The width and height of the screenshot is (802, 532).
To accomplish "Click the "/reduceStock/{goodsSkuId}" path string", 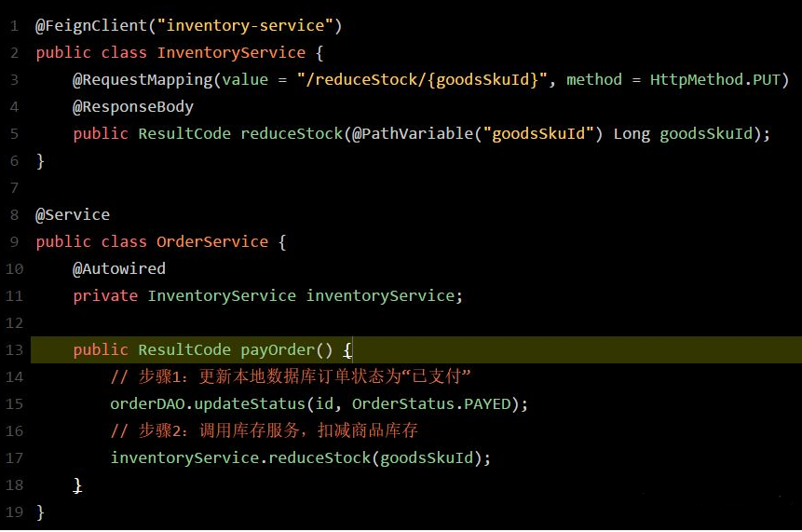I will pyautogui.click(x=422, y=80).
